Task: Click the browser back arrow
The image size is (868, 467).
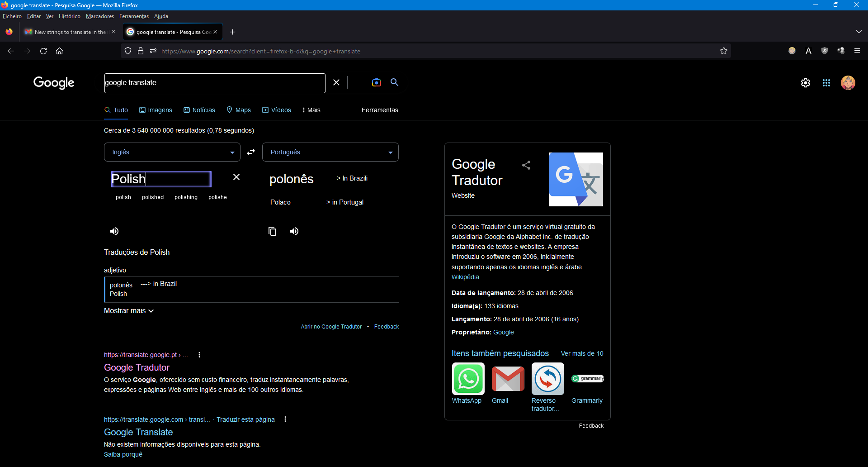Action: tap(11, 51)
